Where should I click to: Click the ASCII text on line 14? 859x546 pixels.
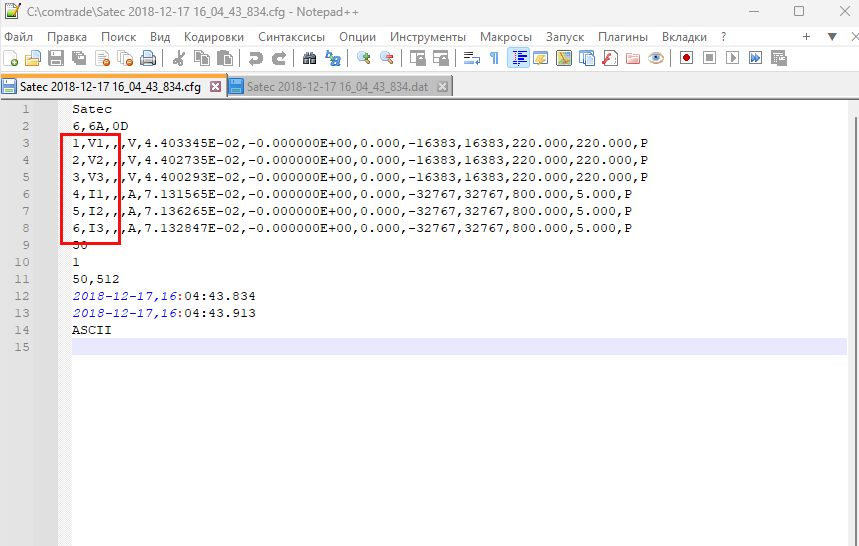coord(91,329)
